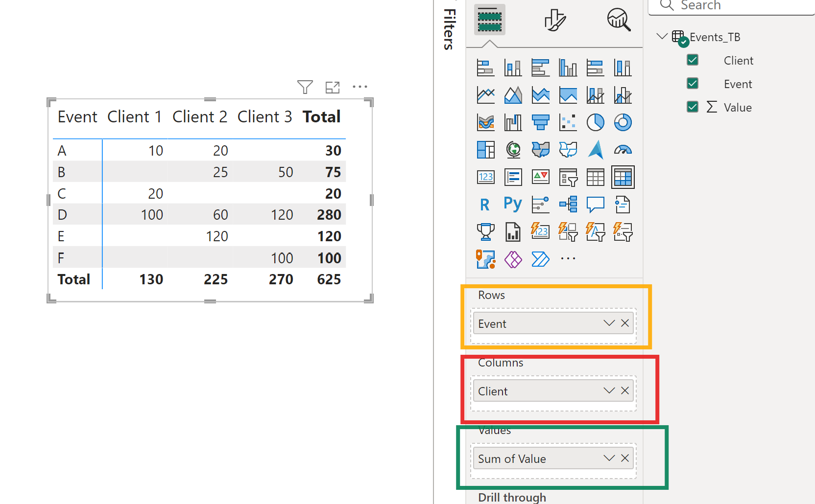815x504 pixels.
Task: Select the card 123 visual
Action: point(485,177)
